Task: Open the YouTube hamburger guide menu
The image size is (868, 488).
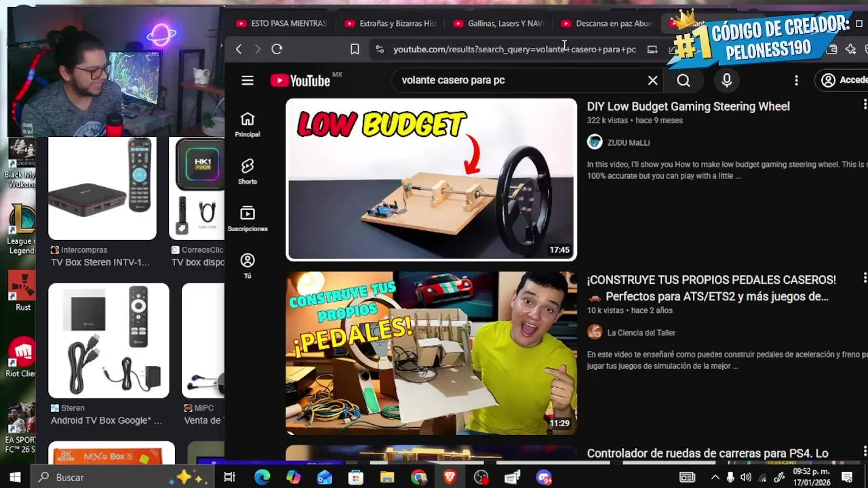Action: [x=248, y=81]
